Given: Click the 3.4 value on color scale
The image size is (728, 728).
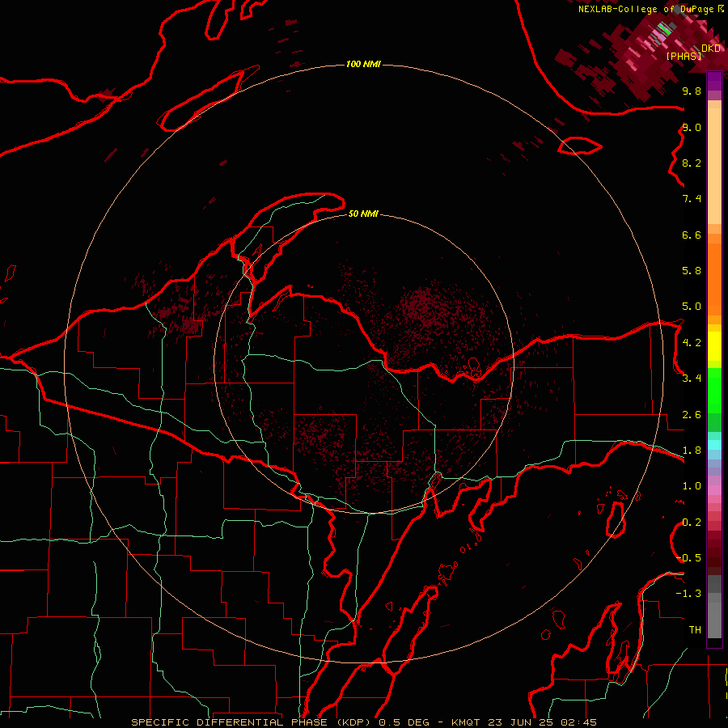Looking at the screenshot, I should click(x=692, y=379).
